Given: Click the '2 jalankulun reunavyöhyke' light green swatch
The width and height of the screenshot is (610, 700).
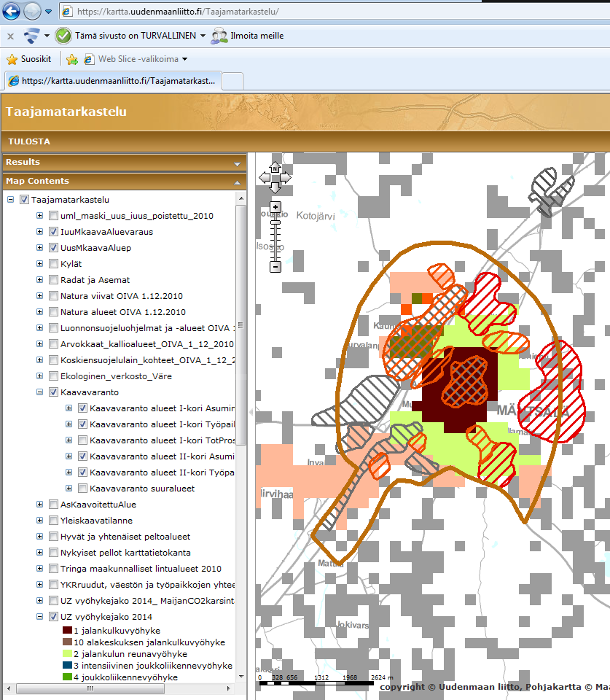Looking at the screenshot, I should 67,653.
